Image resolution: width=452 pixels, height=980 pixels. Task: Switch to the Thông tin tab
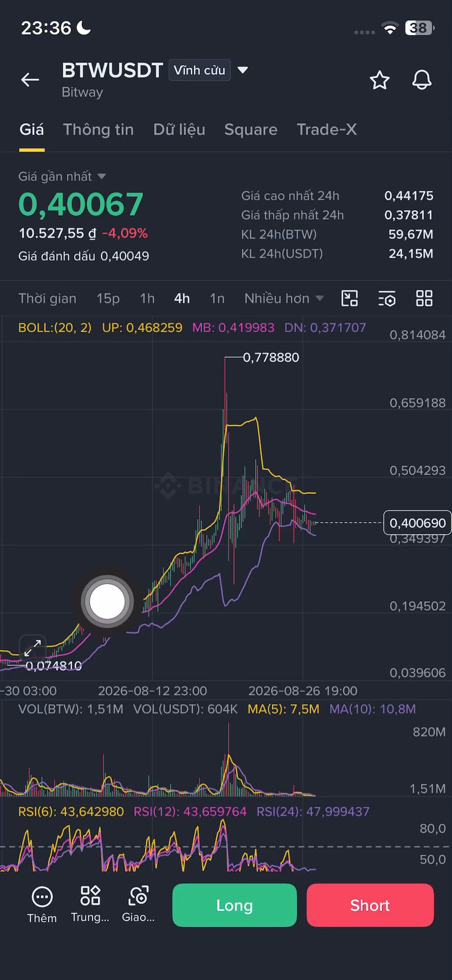[x=98, y=130]
